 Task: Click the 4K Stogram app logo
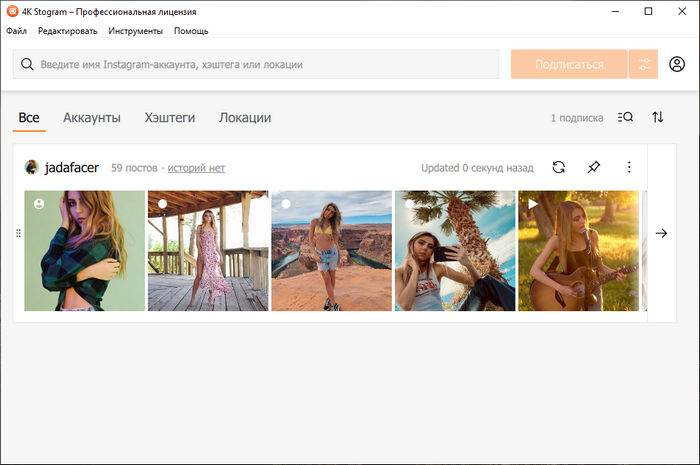pyautogui.click(x=12, y=11)
